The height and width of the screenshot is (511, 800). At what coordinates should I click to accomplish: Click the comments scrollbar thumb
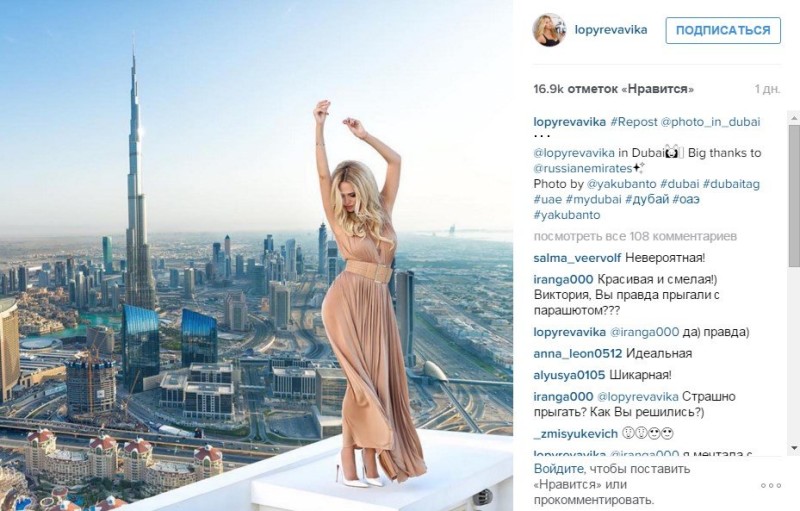pos(794,196)
